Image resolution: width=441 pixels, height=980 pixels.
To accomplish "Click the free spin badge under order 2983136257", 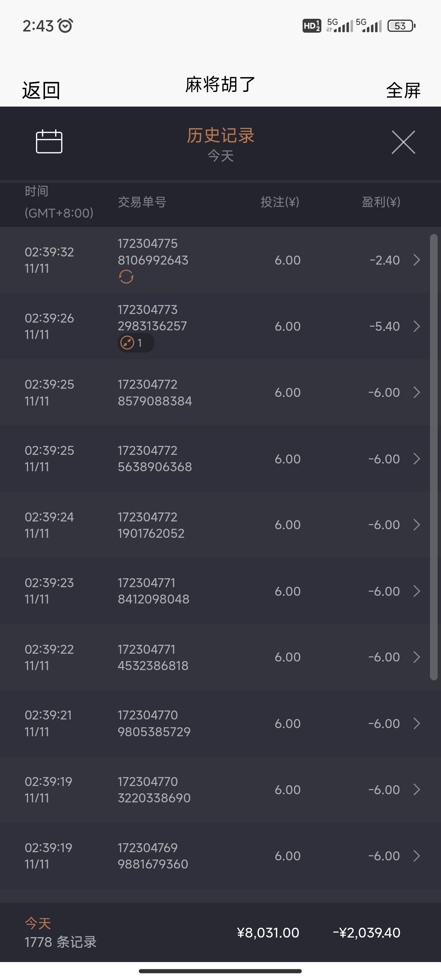I will pos(135,343).
